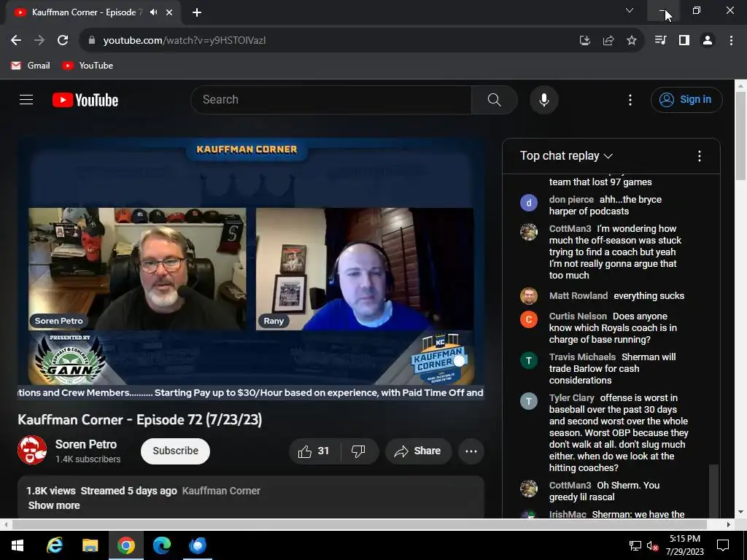
Task: Open the Soren Petro channel name link
Action: coord(86,444)
